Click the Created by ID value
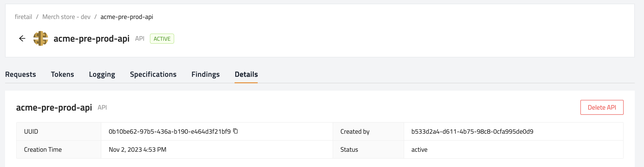This screenshot has width=644, height=167. [472, 132]
